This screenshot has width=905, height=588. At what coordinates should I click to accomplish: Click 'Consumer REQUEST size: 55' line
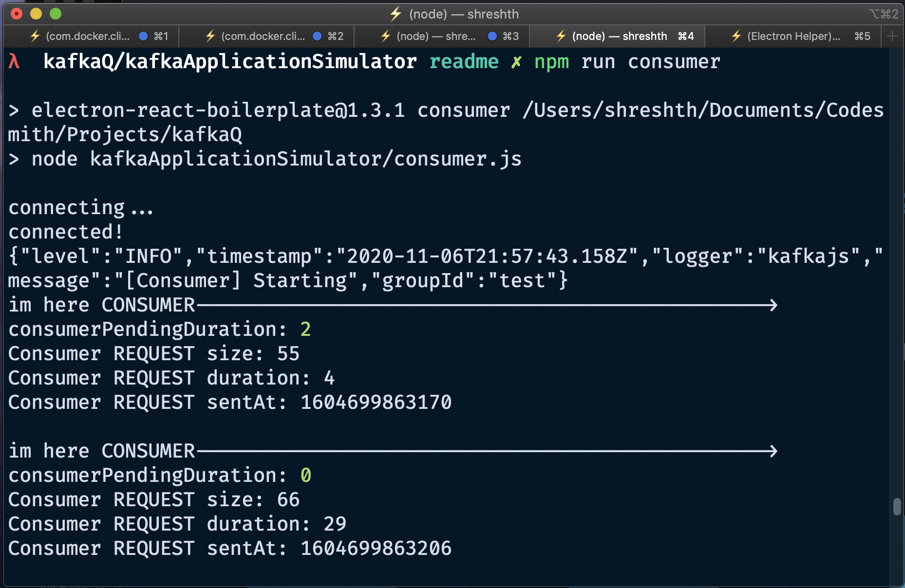pyautogui.click(x=153, y=354)
